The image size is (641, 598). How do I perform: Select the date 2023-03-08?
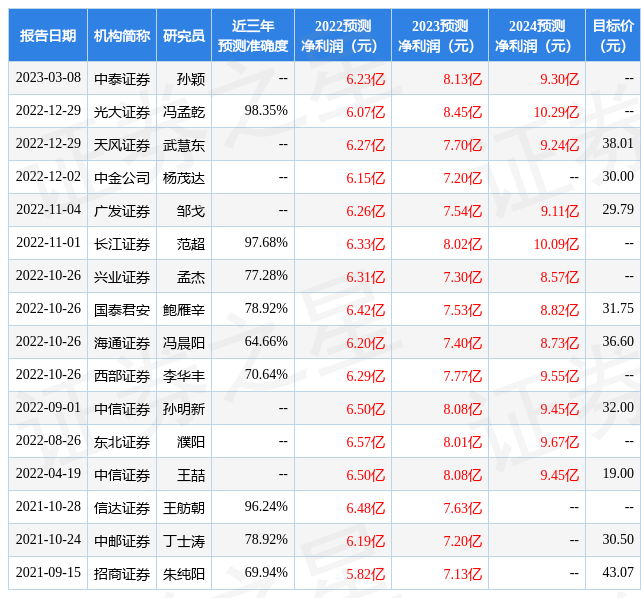click(48, 78)
